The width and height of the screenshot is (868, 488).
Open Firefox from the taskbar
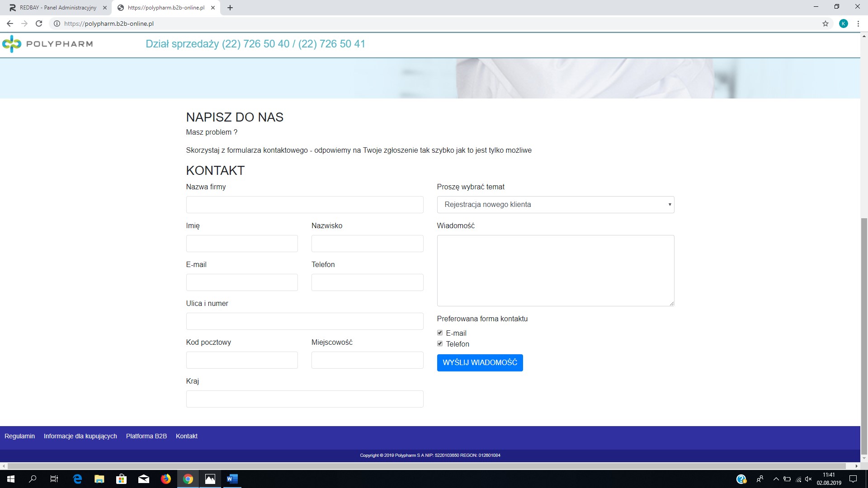pos(166,479)
